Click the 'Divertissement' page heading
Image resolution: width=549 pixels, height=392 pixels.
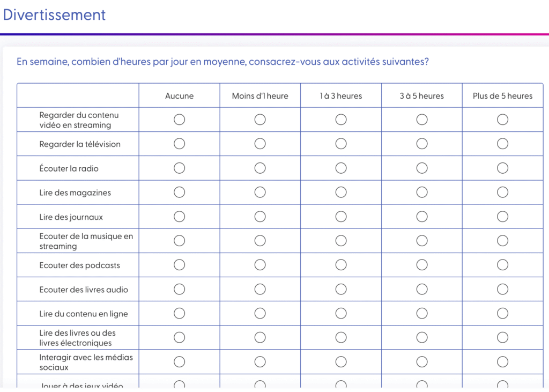(x=55, y=15)
